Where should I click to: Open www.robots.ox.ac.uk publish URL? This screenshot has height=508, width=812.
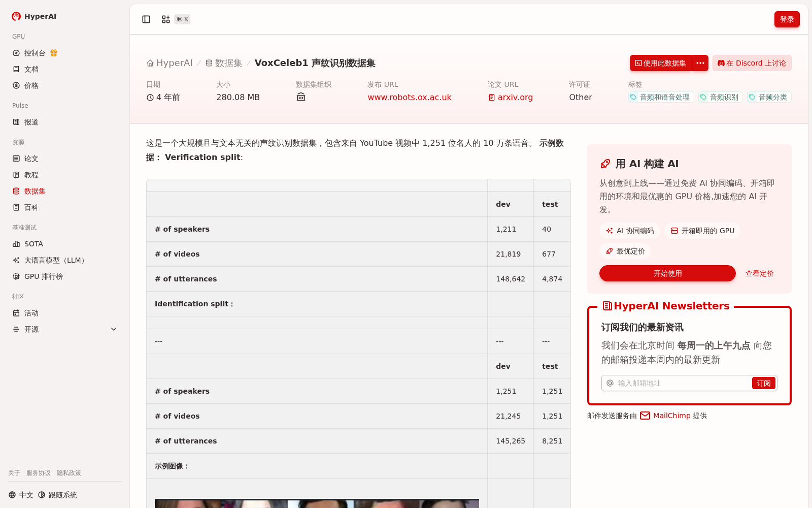[x=410, y=97]
